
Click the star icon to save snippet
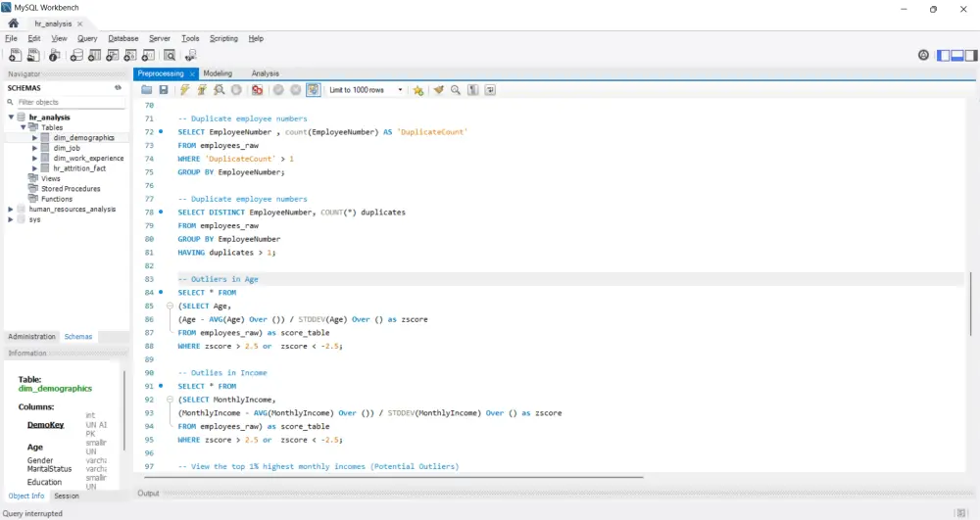click(418, 90)
